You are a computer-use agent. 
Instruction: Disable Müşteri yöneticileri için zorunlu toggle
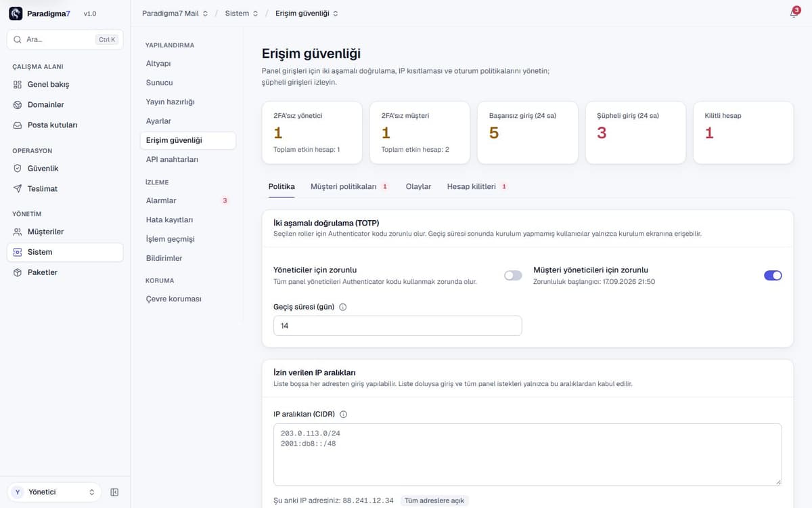point(773,276)
